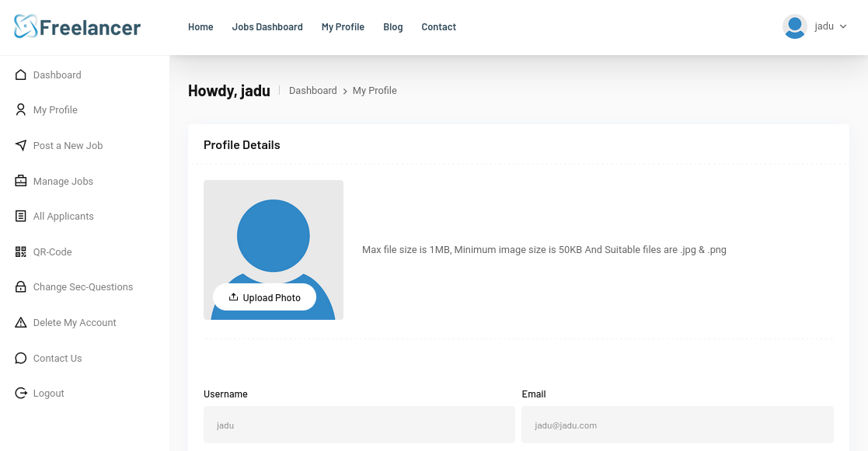Open Manage Jobs sidebar link
This screenshot has height=451, width=868.
pos(63,182)
